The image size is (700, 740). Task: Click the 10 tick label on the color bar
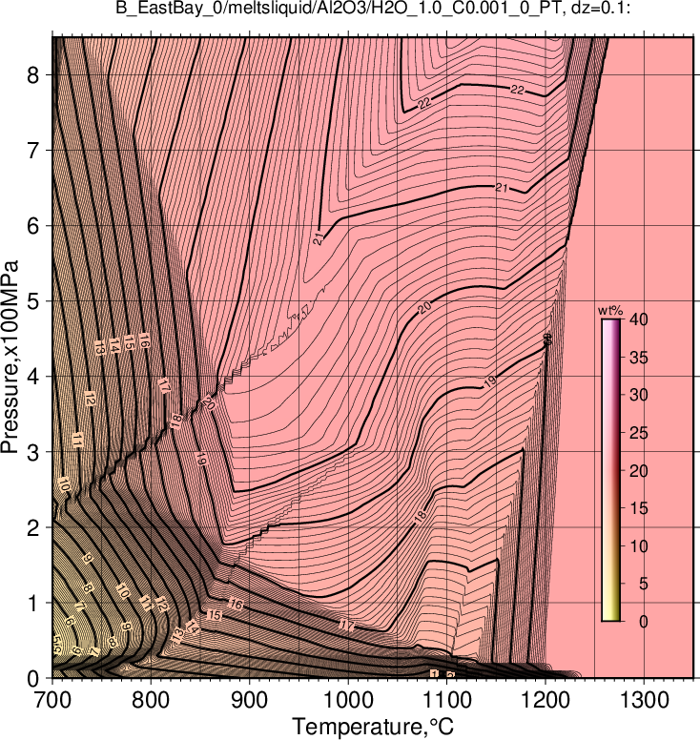point(639,546)
